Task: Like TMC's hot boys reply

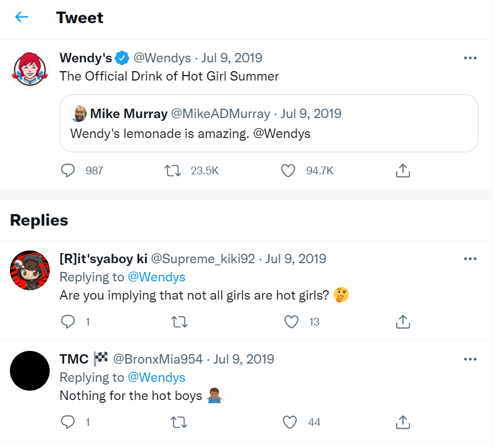Action: point(290,423)
